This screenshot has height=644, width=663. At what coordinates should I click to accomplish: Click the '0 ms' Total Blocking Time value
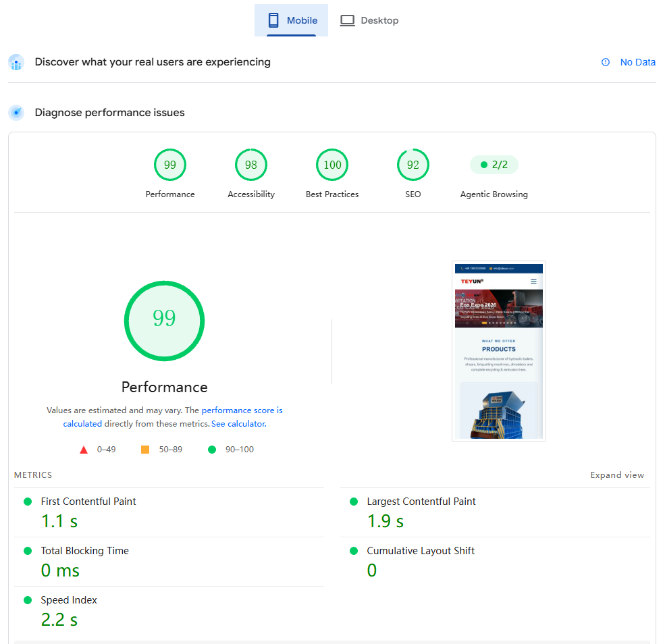click(60, 570)
